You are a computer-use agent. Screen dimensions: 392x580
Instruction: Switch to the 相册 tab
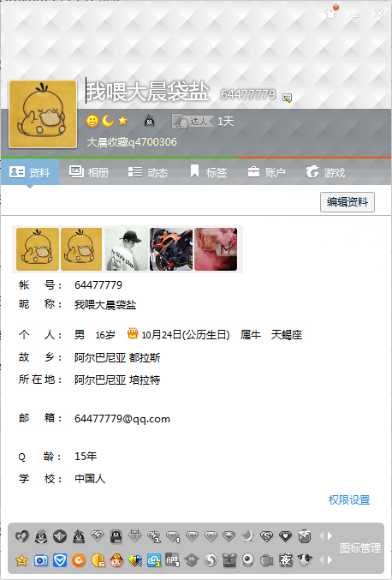[89, 172]
